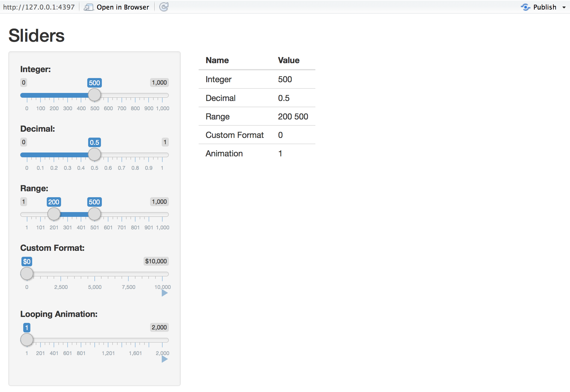Image resolution: width=570 pixels, height=392 pixels.
Task: Click the Open in Browser icon
Action: [88, 7]
